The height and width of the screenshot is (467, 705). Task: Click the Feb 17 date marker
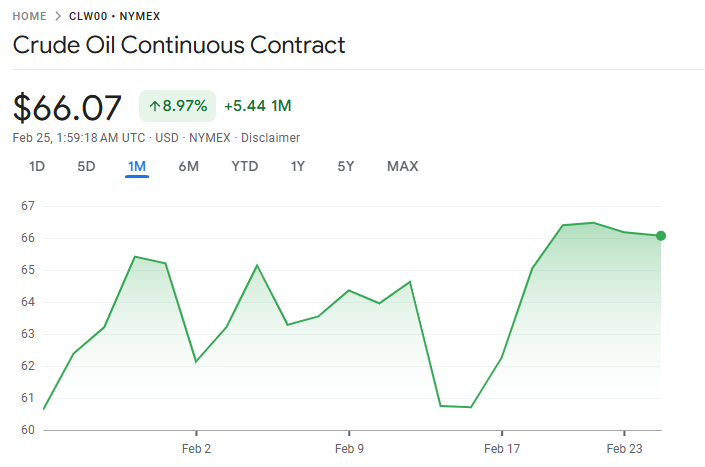click(x=502, y=448)
